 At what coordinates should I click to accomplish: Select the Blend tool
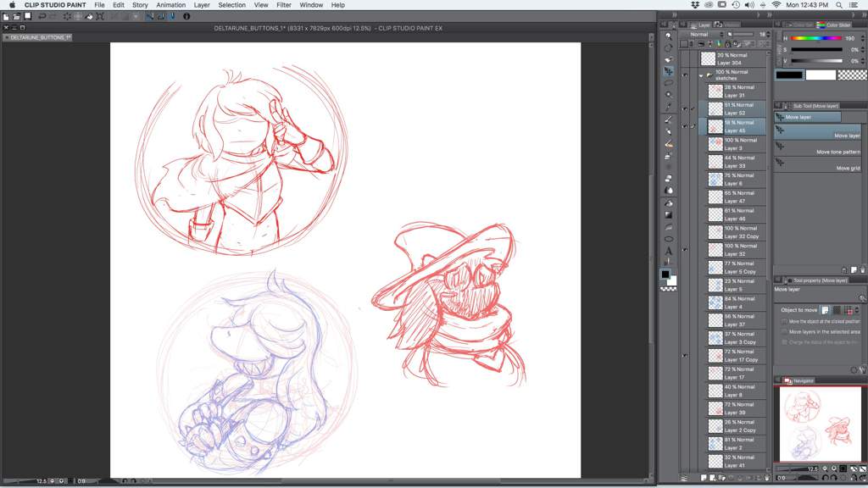point(669,191)
